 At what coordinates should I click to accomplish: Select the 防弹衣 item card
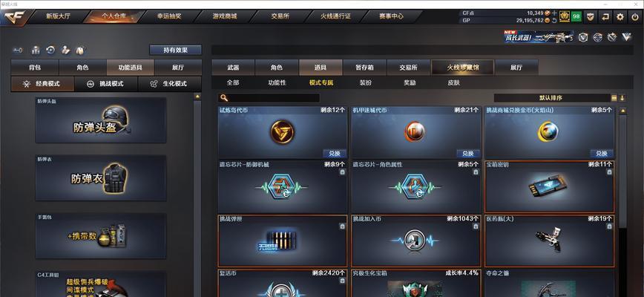tap(101, 178)
